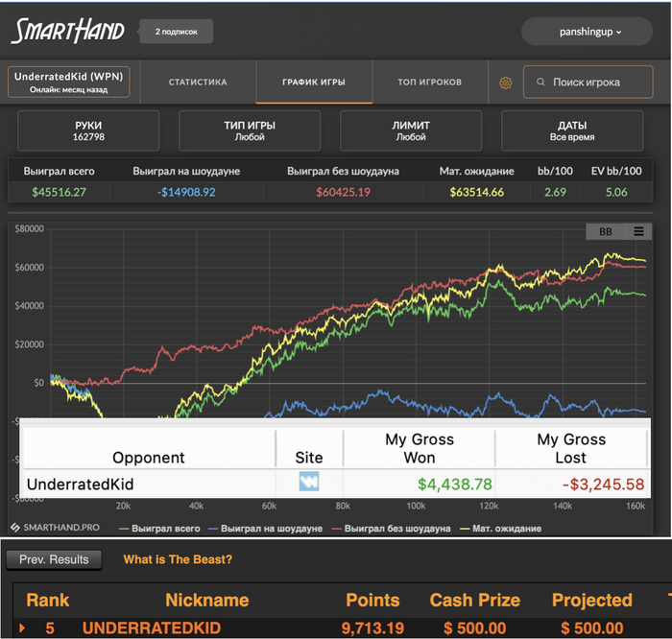The width and height of the screenshot is (672, 639).
Task: Click the EV bb/100 stats header
Action: (x=616, y=171)
